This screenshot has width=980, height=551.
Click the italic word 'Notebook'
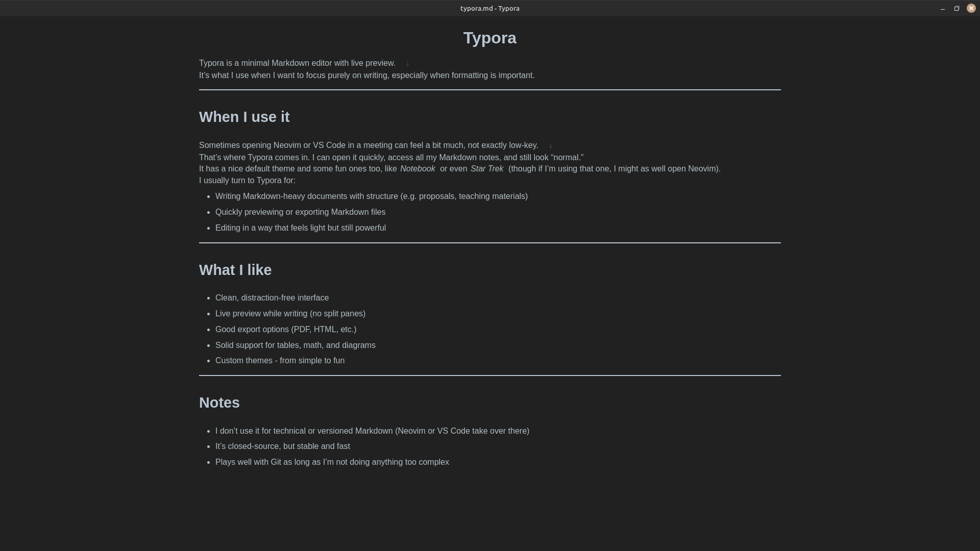(x=418, y=169)
